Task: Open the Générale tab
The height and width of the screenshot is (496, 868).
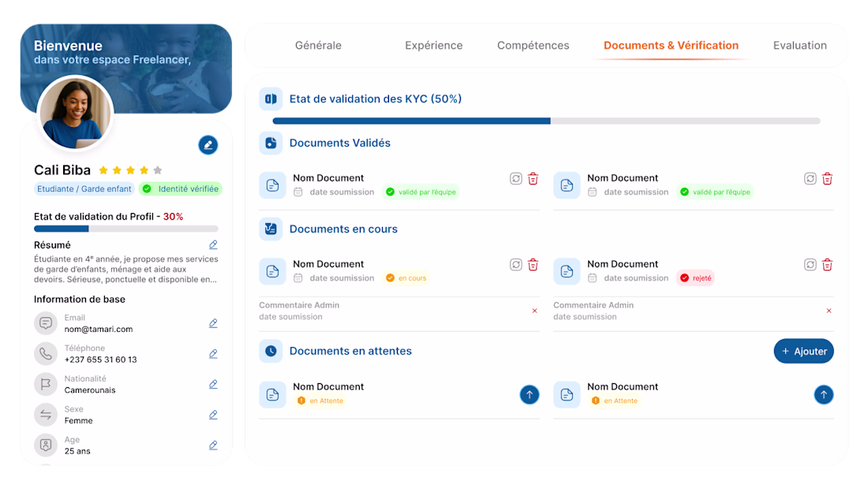Action: (x=318, y=46)
